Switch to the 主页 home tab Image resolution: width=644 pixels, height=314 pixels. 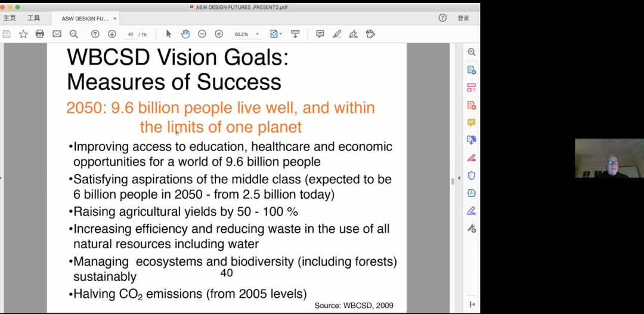(10, 18)
